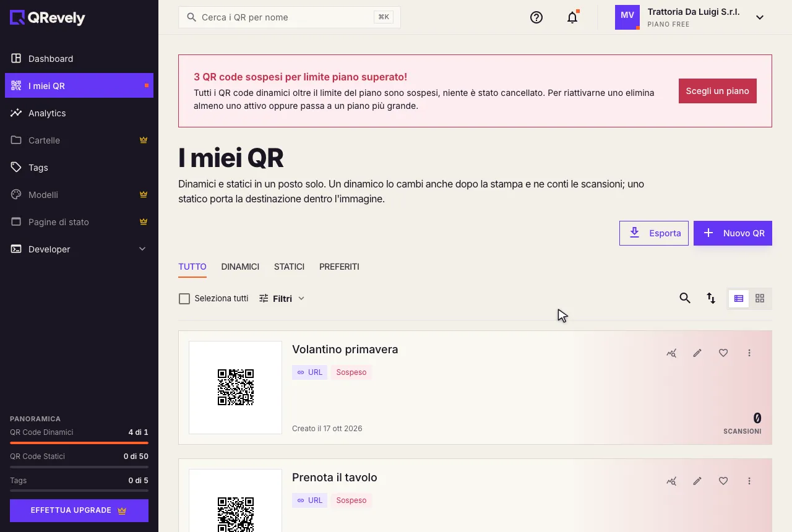
Task: Click Creato il 17 ott 2026 text
Action: pyautogui.click(x=327, y=429)
